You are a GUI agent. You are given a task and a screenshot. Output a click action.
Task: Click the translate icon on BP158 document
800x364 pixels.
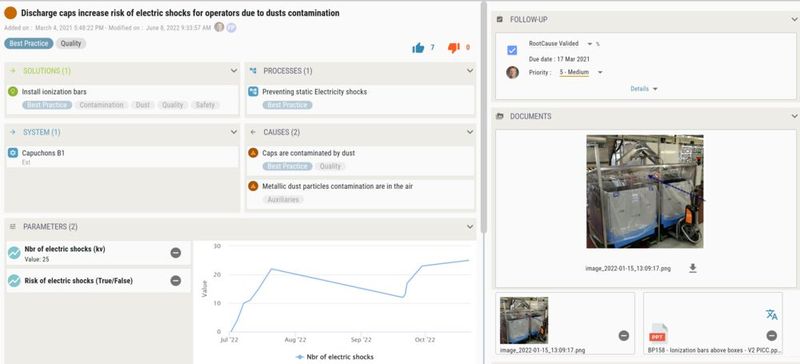point(771,314)
